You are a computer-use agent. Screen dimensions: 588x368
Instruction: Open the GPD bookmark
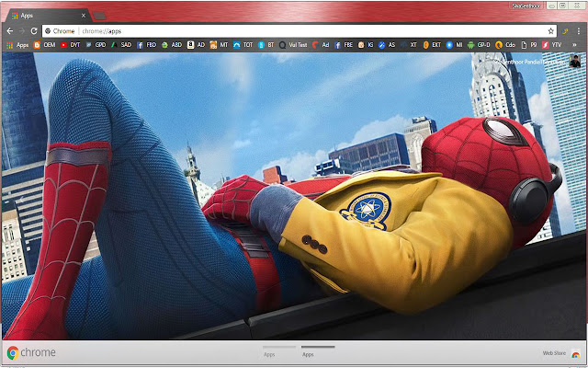tap(96, 45)
